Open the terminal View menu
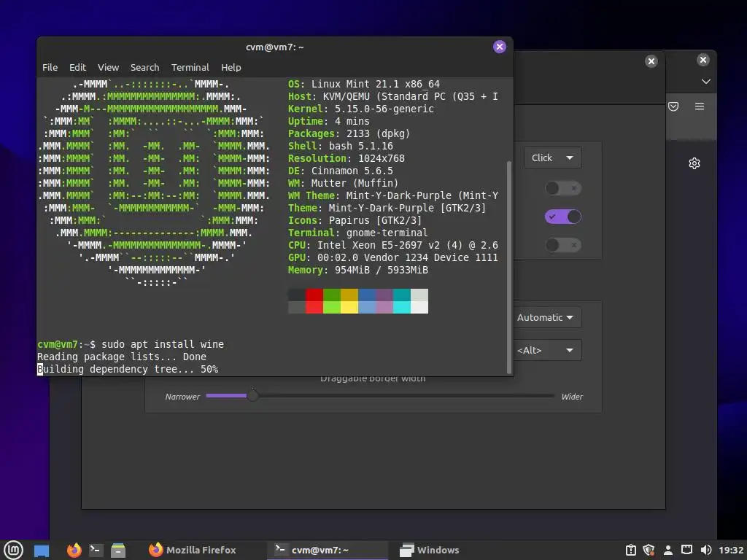 (108, 67)
